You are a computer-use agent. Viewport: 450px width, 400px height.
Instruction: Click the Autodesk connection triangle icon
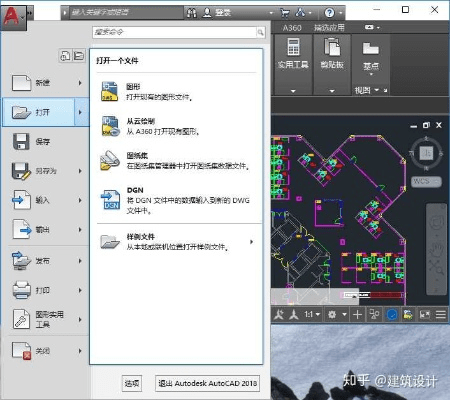coord(300,12)
